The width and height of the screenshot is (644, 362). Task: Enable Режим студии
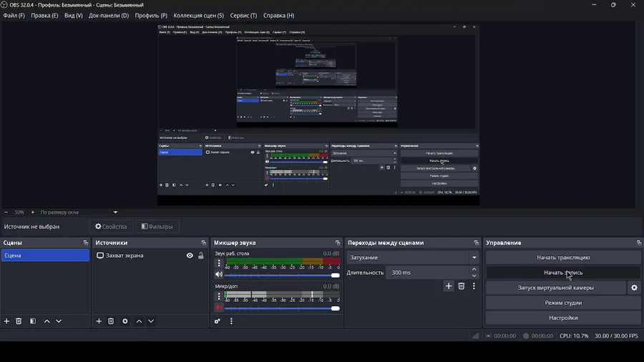(563, 303)
